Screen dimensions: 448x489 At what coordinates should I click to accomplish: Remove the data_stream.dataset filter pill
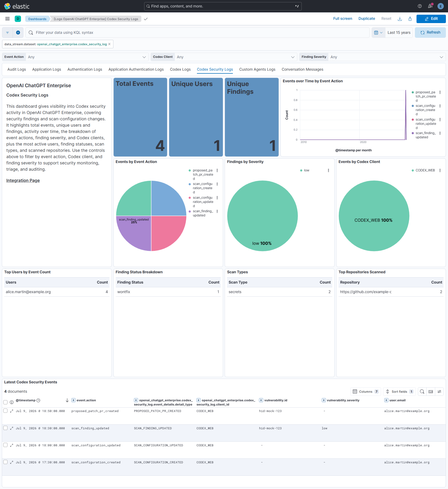(109, 44)
